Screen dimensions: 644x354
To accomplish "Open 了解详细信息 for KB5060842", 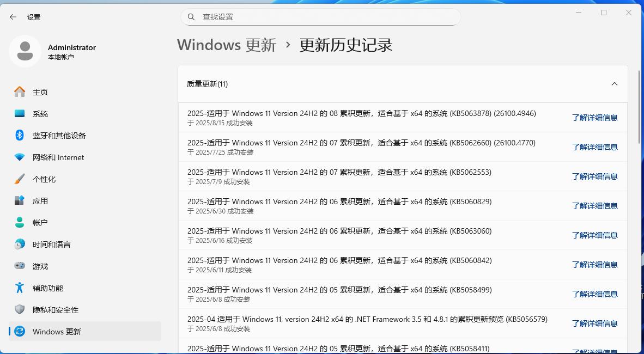I will [595, 265].
